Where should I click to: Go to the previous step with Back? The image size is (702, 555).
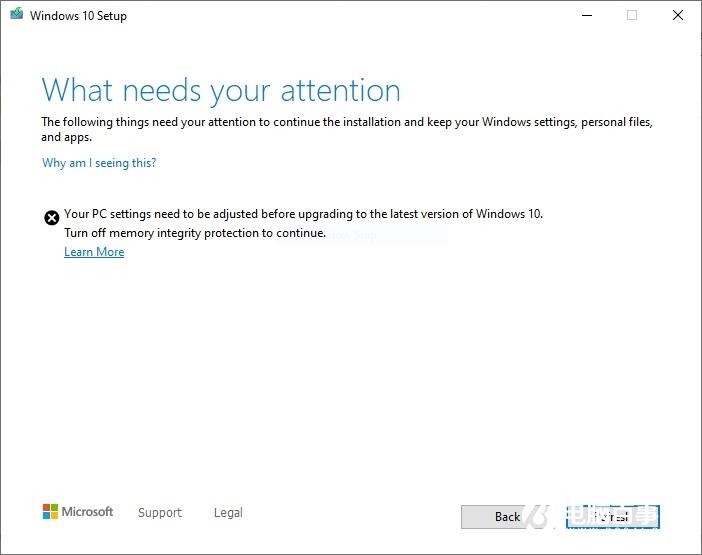pyautogui.click(x=507, y=517)
